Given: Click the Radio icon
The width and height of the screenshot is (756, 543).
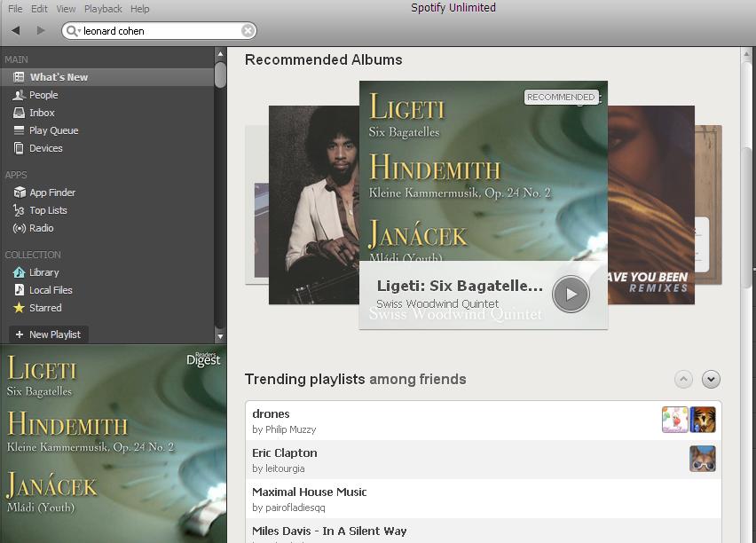Looking at the screenshot, I should pyautogui.click(x=20, y=228).
